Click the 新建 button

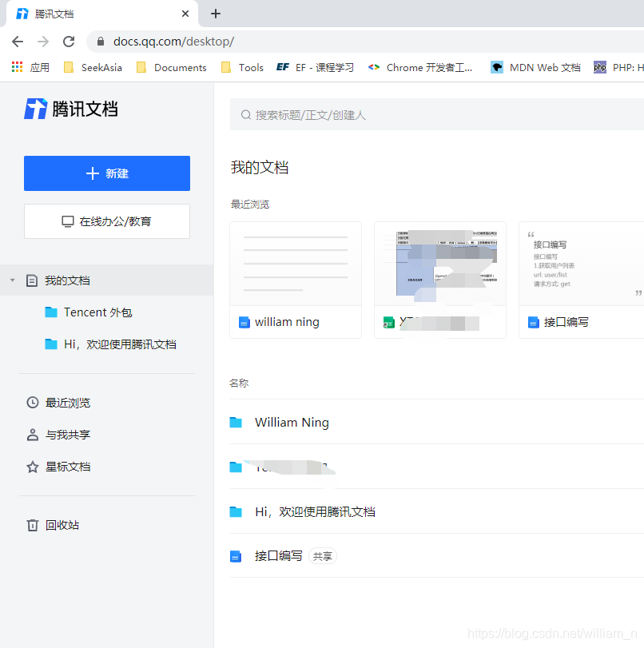pyautogui.click(x=107, y=173)
